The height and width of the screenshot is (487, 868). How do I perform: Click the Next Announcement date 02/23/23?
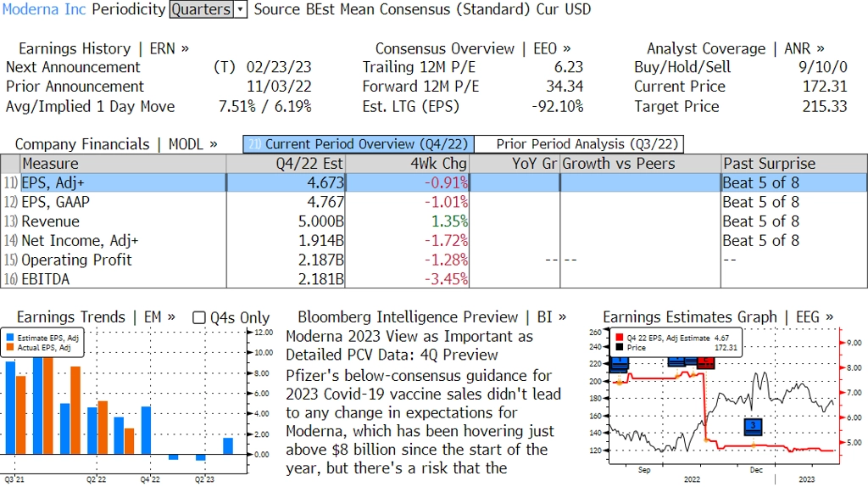tap(279, 67)
